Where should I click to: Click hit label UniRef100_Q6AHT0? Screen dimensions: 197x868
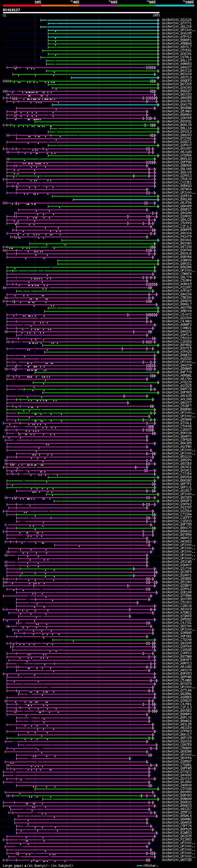point(177,437)
